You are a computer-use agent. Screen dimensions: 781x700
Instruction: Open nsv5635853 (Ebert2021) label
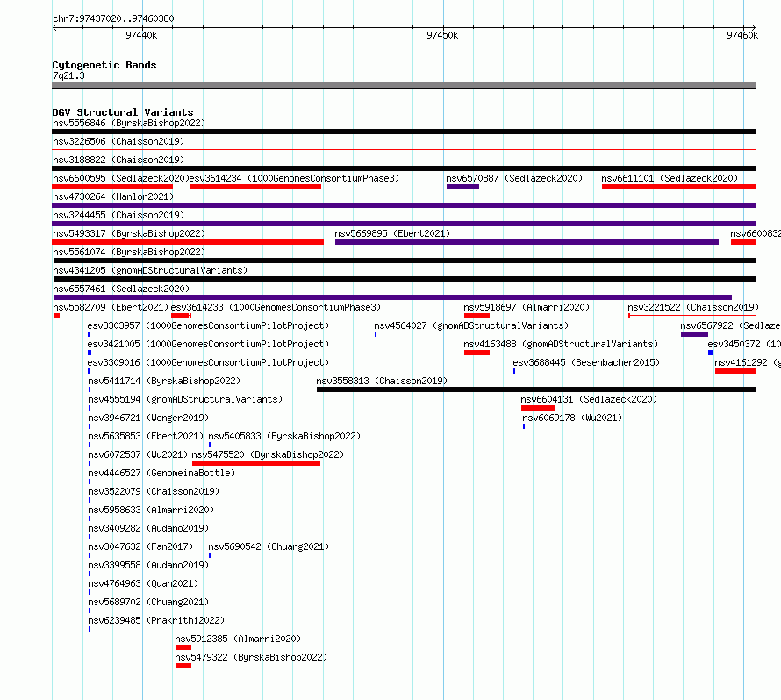pos(146,436)
